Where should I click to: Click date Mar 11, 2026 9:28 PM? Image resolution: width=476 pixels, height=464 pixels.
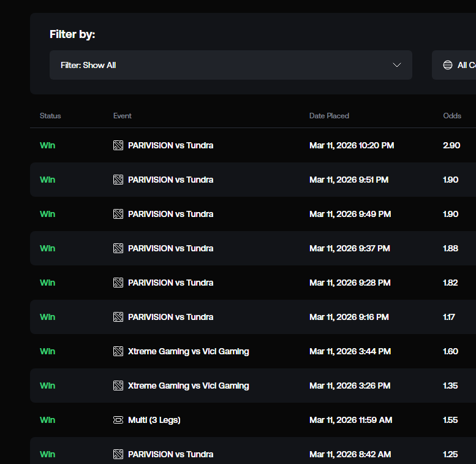[x=350, y=283]
